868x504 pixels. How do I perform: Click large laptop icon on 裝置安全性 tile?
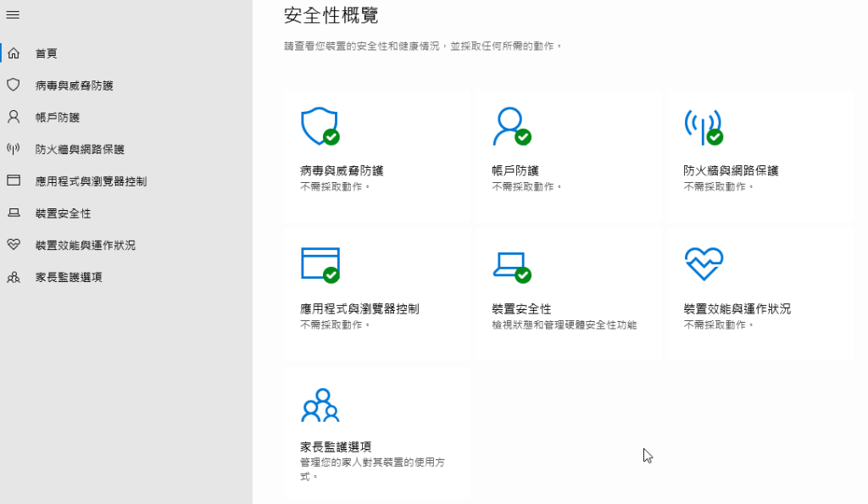click(x=510, y=265)
